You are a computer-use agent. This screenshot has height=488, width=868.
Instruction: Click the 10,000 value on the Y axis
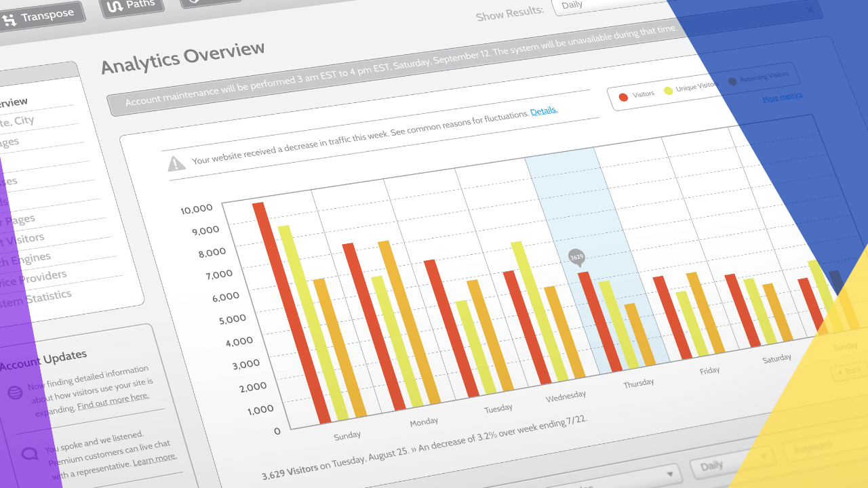pyautogui.click(x=197, y=209)
